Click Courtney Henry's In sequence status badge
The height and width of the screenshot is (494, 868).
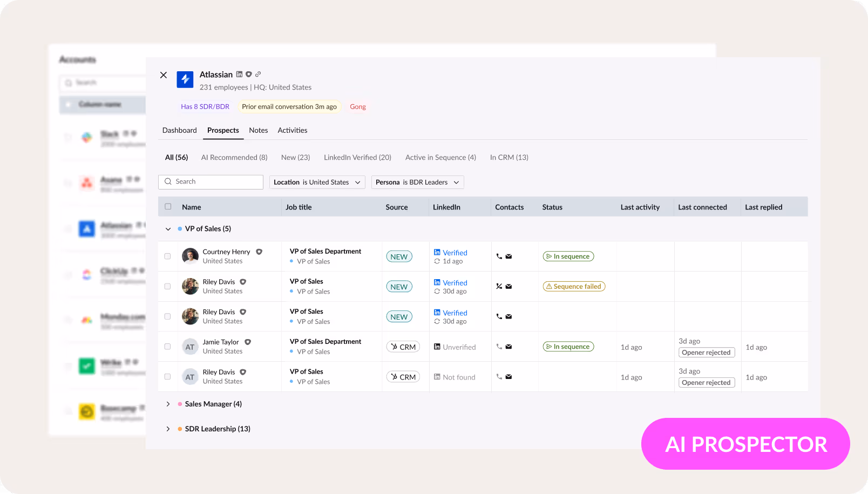[568, 256]
